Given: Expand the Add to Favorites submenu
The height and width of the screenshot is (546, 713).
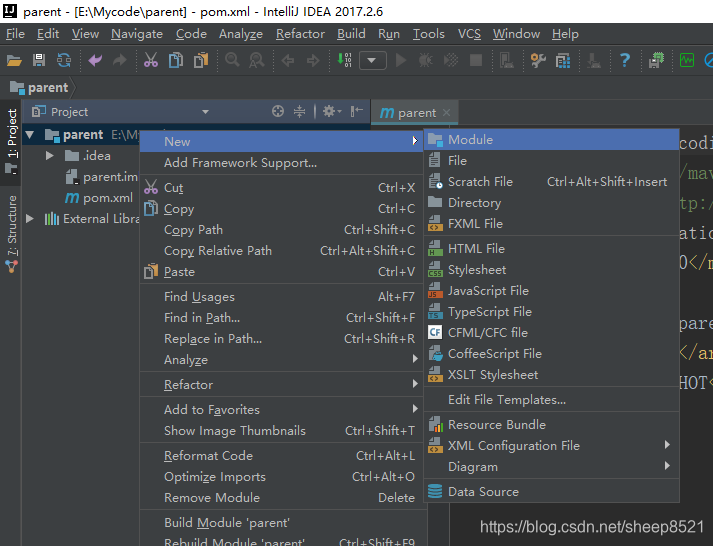Looking at the screenshot, I should [x=281, y=410].
